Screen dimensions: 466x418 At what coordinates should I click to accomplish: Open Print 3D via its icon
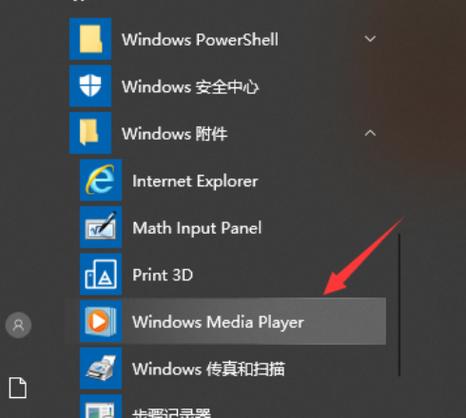click(101, 274)
